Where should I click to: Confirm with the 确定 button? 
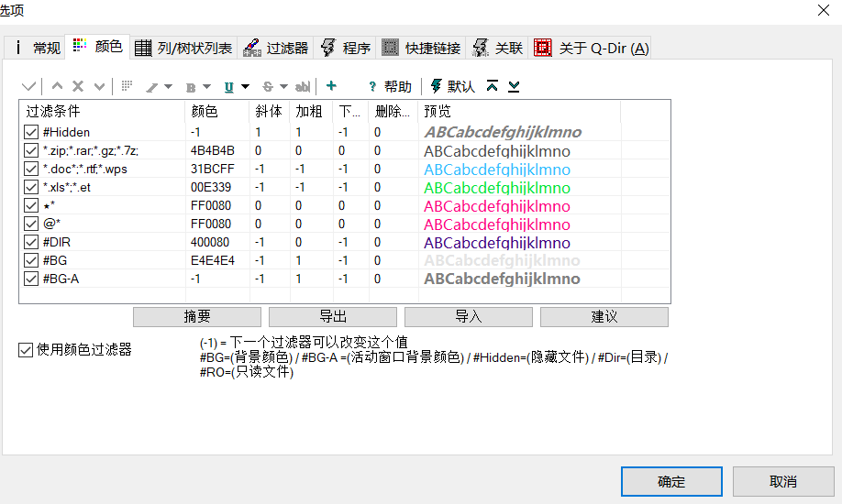pos(671,481)
